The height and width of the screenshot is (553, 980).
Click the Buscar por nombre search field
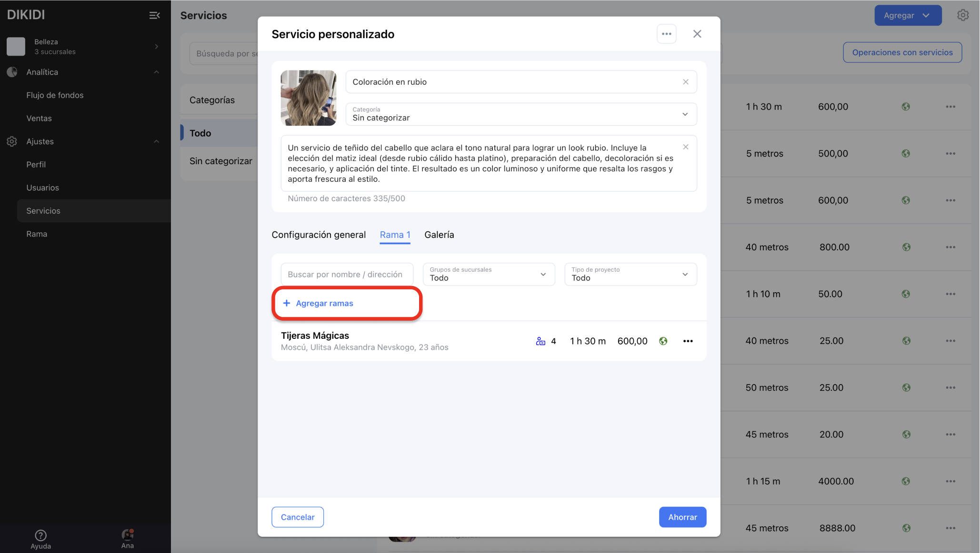(347, 274)
